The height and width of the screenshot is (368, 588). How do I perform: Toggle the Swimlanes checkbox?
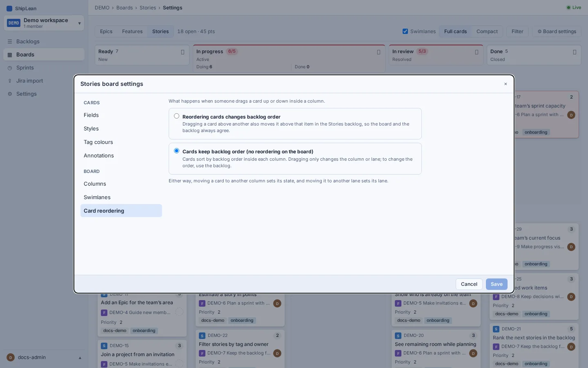[405, 31]
